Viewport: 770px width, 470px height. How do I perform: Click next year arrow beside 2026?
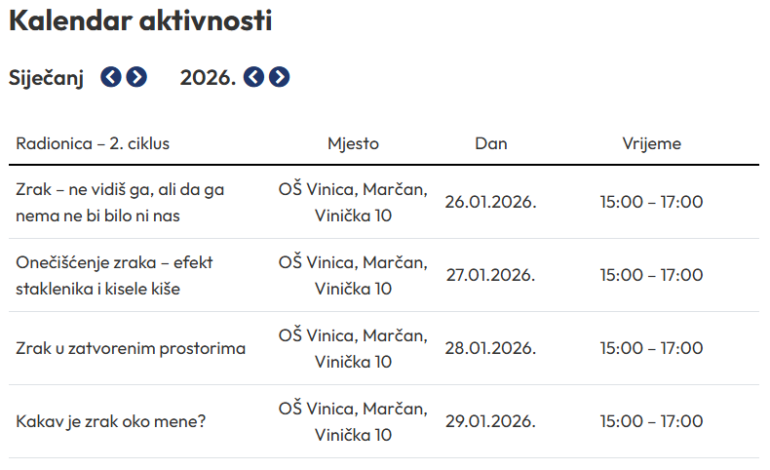pos(280,77)
